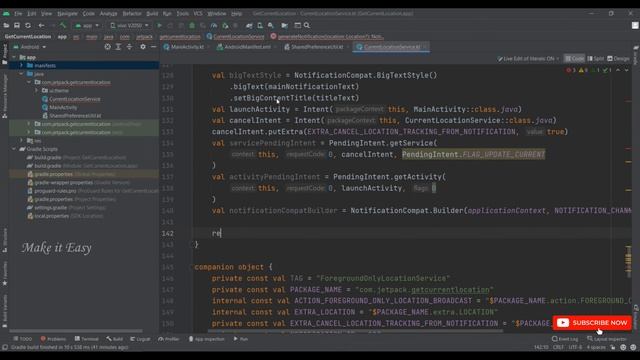Open the Event Log
The height and width of the screenshot is (360, 640).
pyautogui.click(x=565, y=339)
